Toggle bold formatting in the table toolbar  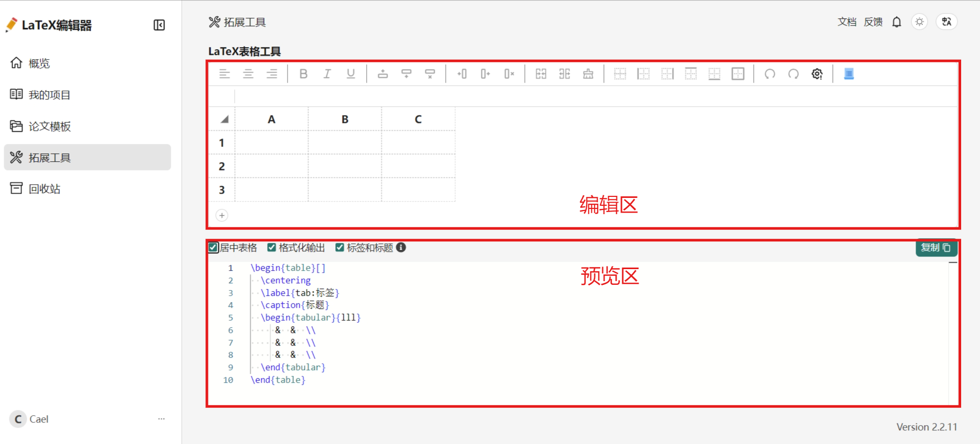pyautogui.click(x=303, y=74)
